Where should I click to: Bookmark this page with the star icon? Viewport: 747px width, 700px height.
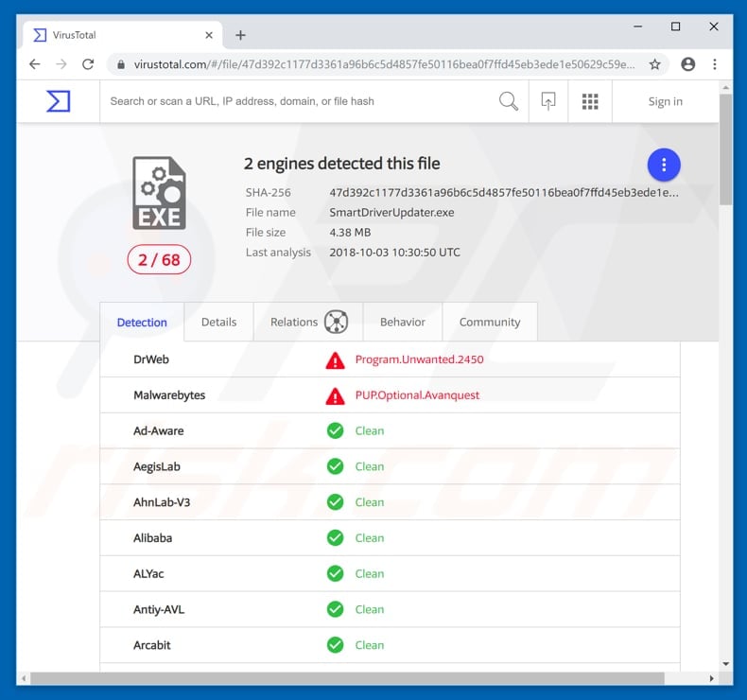655,64
